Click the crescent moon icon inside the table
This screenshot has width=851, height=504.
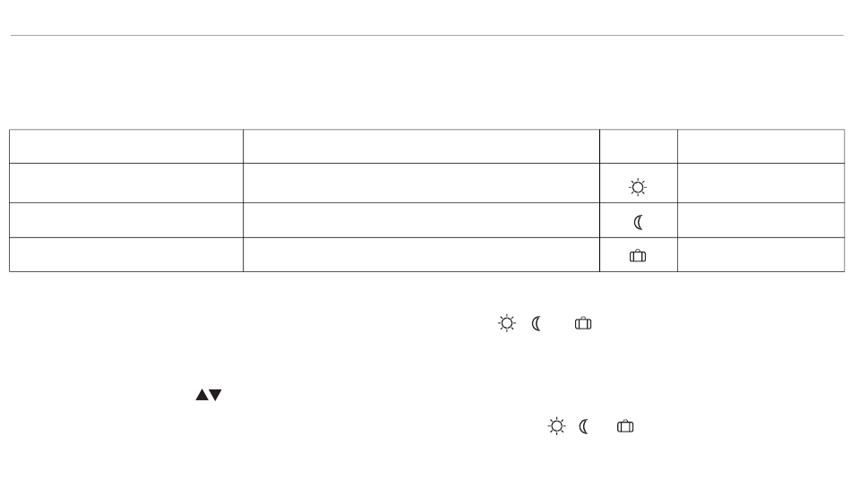coord(638,222)
